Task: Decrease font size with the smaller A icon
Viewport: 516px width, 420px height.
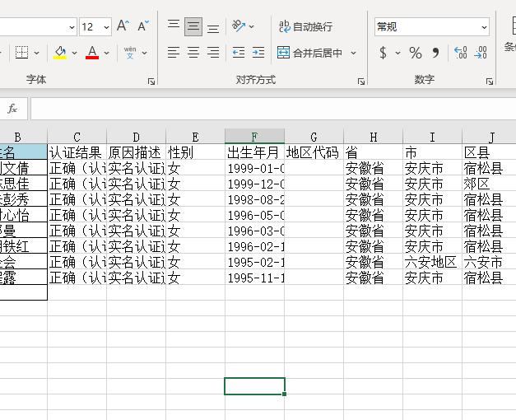Action: point(143,26)
